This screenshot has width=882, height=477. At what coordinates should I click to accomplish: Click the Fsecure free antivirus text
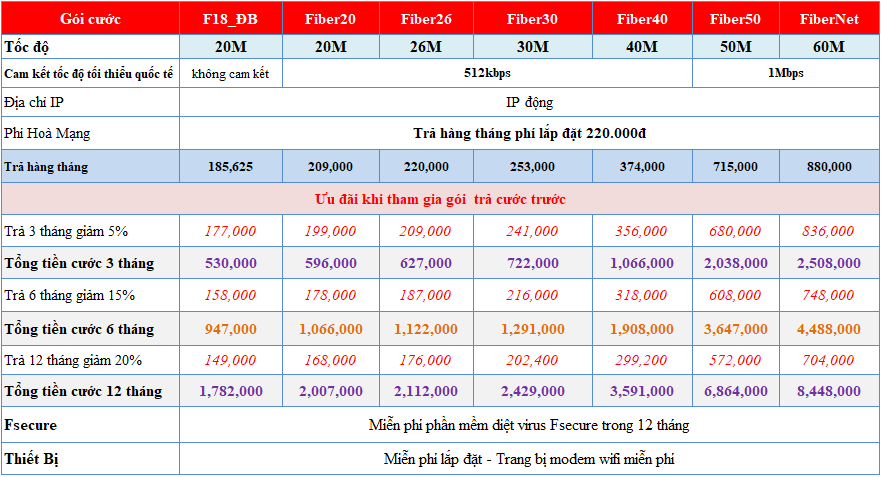click(x=529, y=425)
